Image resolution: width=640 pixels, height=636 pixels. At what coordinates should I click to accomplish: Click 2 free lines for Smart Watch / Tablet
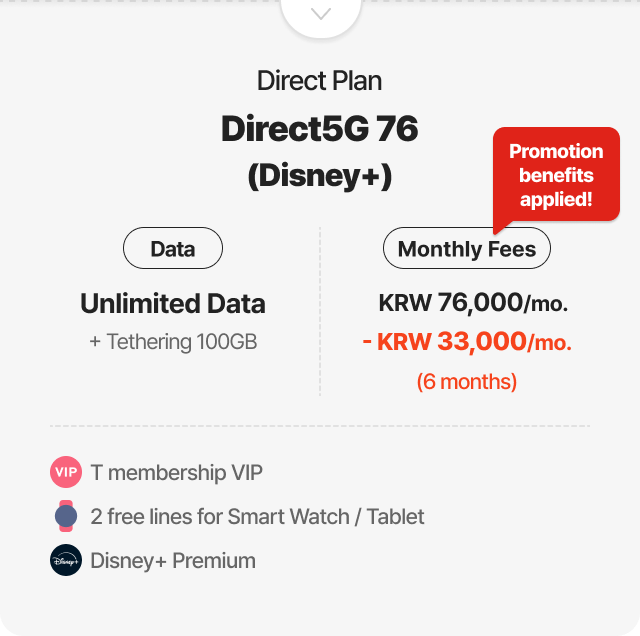click(x=257, y=516)
